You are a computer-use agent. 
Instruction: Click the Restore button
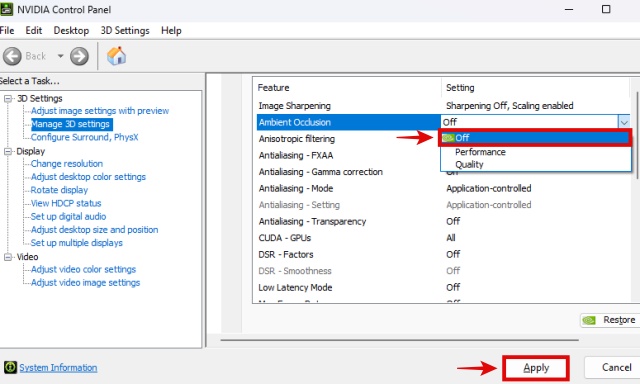(610, 320)
